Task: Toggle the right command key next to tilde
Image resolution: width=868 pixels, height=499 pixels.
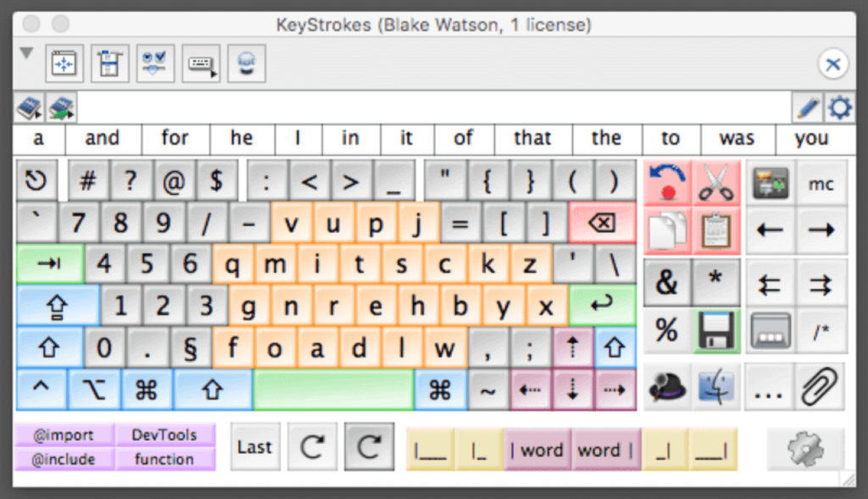Action: pyautogui.click(x=440, y=390)
